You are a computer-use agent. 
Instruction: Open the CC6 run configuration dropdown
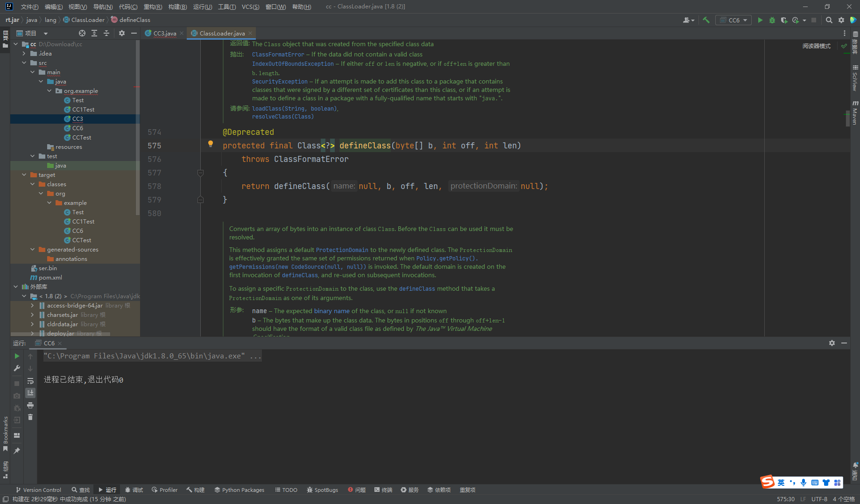(x=734, y=20)
